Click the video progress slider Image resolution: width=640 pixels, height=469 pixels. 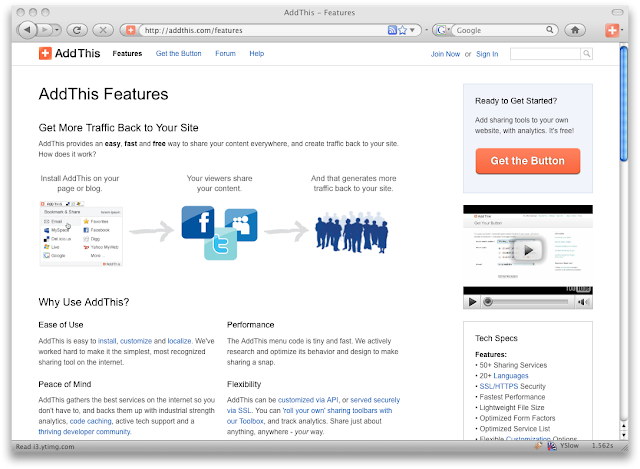coord(530,301)
